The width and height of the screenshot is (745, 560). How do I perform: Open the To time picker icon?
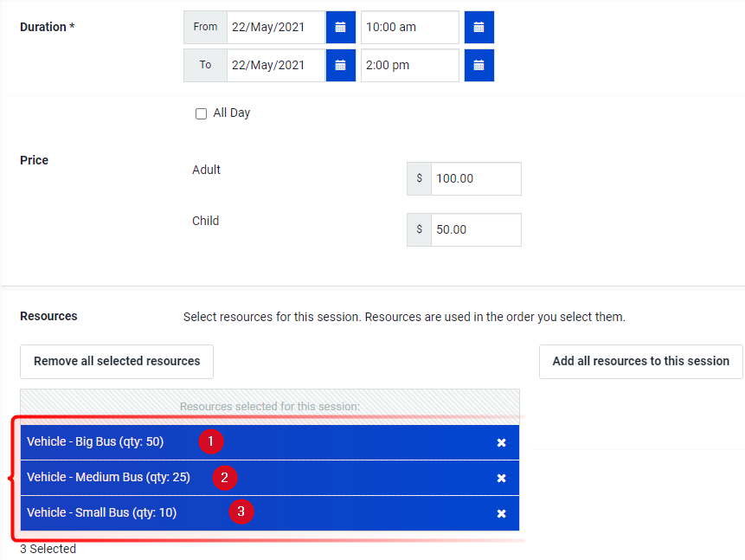[479, 65]
